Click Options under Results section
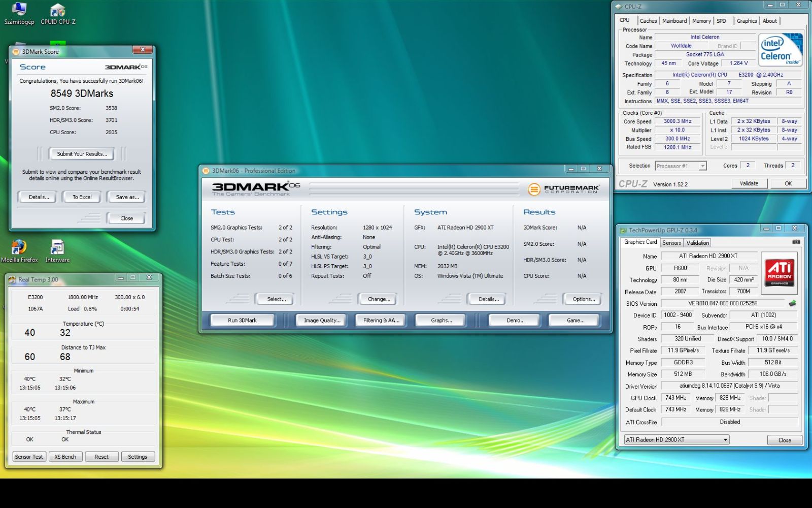Viewport: 812px width, 508px height. pyautogui.click(x=584, y=299)
